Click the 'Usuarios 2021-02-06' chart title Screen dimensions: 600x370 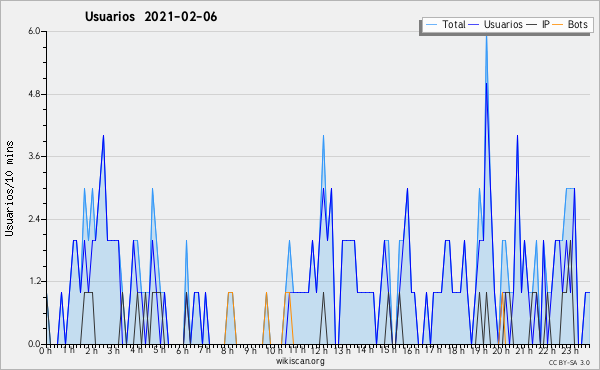[x=151, y=17]
